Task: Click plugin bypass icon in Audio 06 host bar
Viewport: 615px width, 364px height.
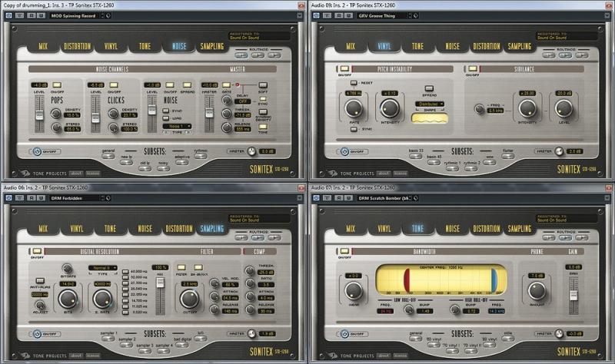Action: (8, 198)
